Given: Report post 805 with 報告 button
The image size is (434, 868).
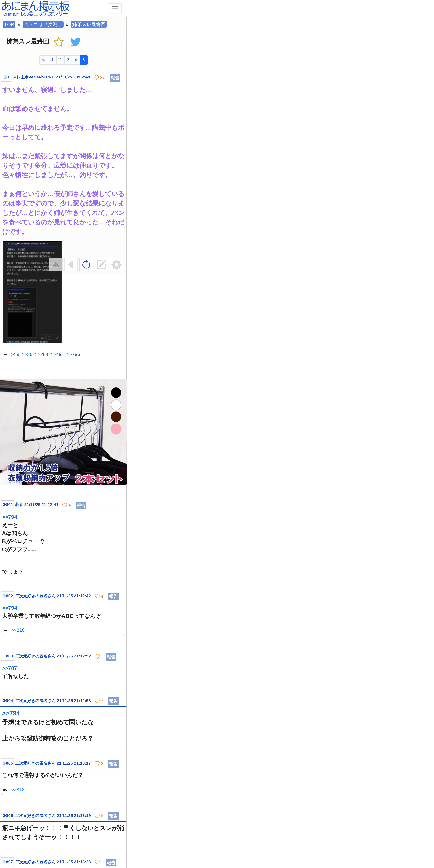Looking at the screenshot, I should pyautogui.click(x=113, y=764).
